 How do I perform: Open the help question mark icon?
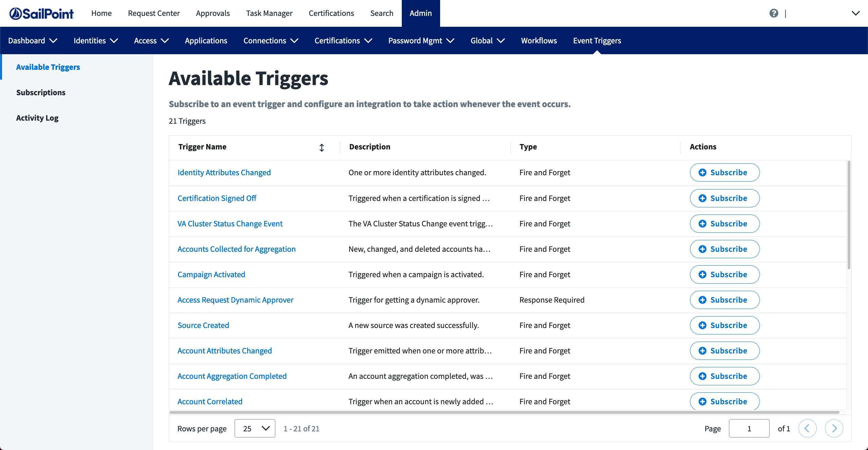tap(774, 13)
